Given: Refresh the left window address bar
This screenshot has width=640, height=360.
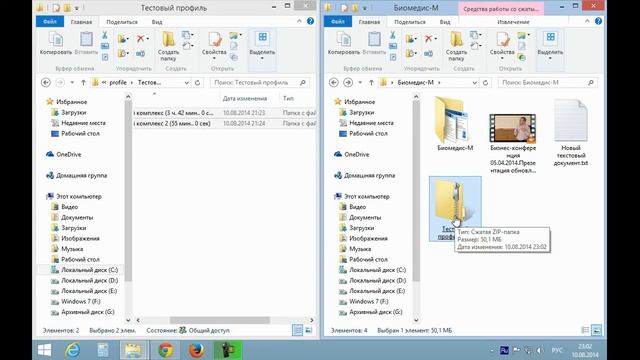Looking at the screenshot, I should tap(198, 82).
